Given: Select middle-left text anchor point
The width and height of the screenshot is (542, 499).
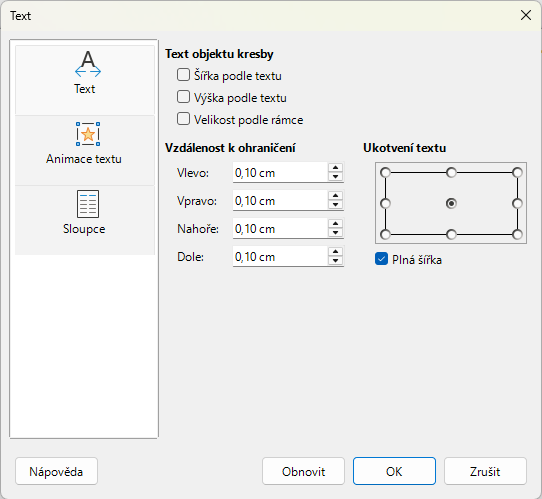Looking at the screenshot, I should (385, 204).
